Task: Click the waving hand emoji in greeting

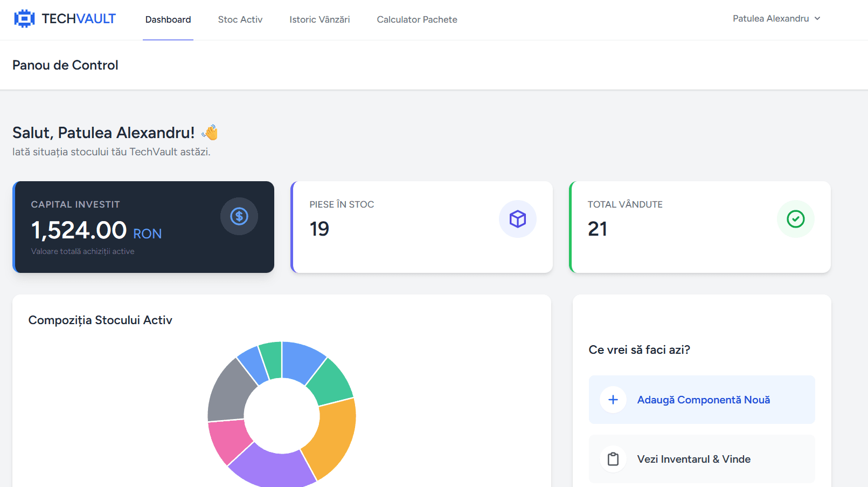Action: (x=210, y=133)
